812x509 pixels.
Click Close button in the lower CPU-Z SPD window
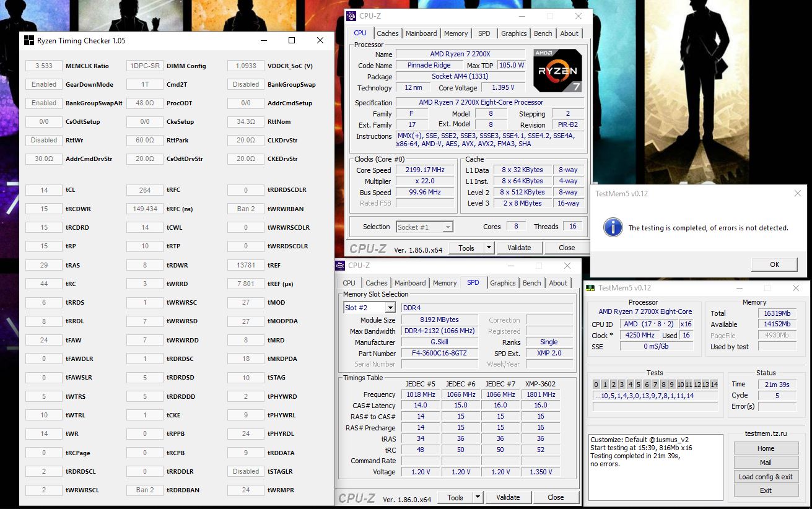[x=556, y=497]
